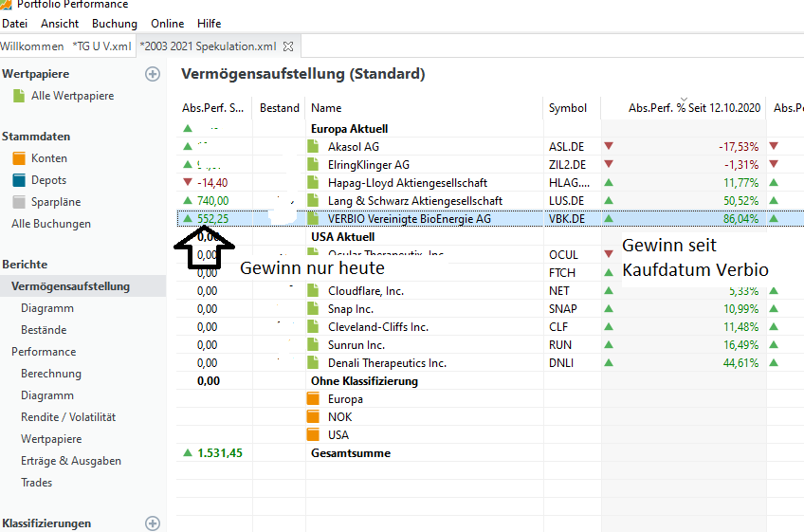Click the orange USA account icon

[313, 434]
